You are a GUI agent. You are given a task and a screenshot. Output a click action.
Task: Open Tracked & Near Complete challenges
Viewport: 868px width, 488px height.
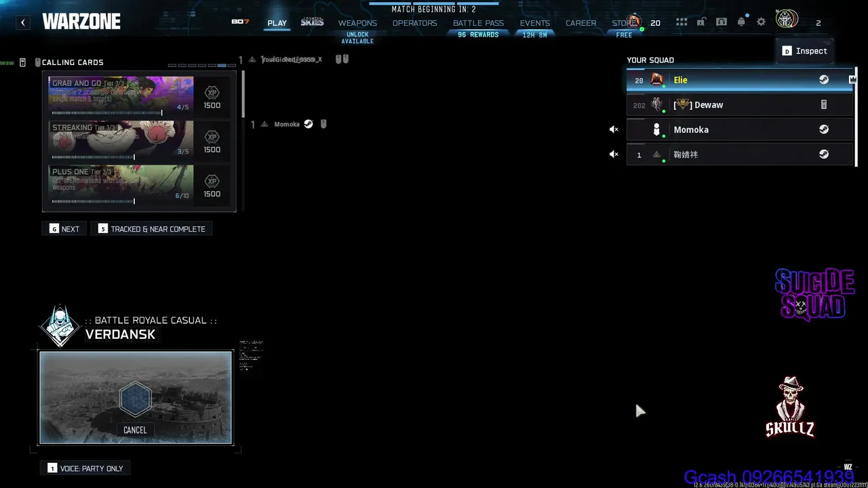(x=151, y=229)
